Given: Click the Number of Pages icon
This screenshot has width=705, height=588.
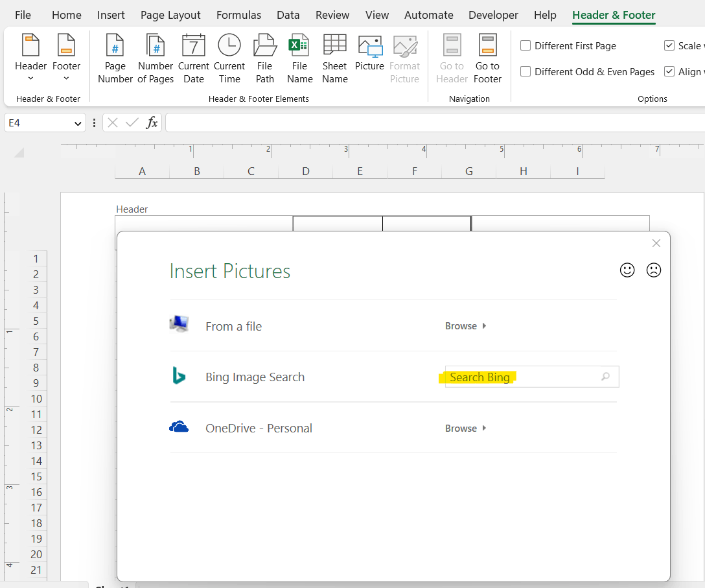Looking at the screenshot, I should tap(156, 59).
